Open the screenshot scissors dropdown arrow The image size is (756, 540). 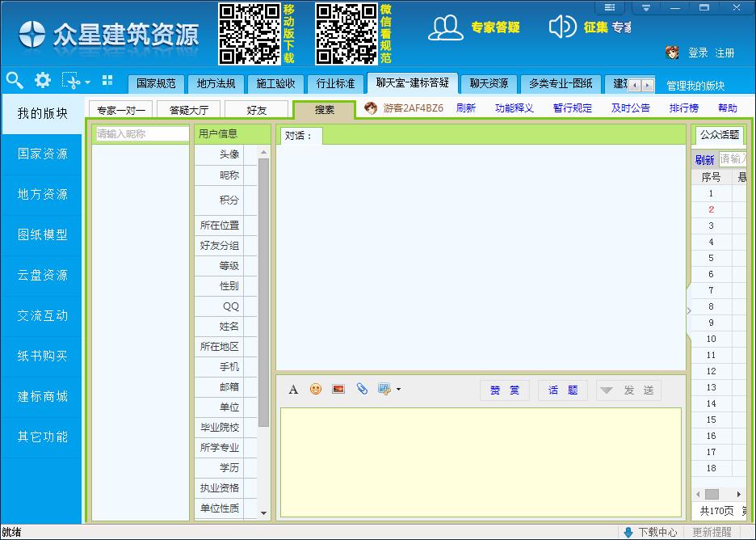pos(87,82)
